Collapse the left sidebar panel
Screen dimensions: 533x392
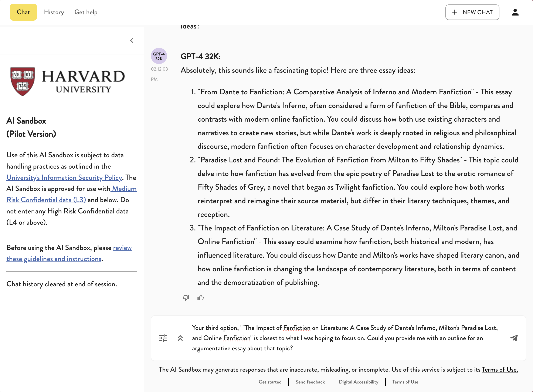click(132, 40)
